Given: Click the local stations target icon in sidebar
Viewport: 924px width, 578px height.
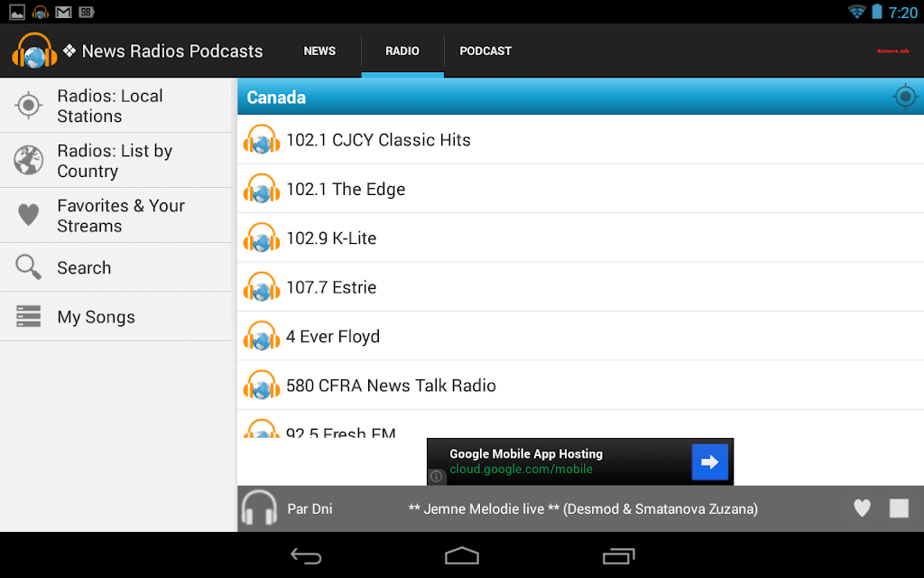Looking at the screenshot, I should click(x=28, y=106).
